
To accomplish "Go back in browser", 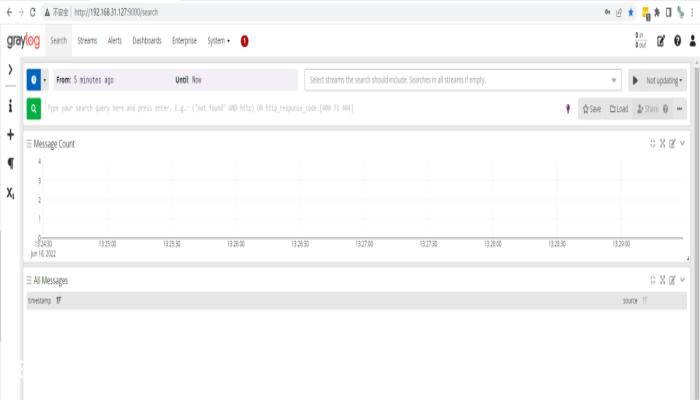I will pos(9,12).
